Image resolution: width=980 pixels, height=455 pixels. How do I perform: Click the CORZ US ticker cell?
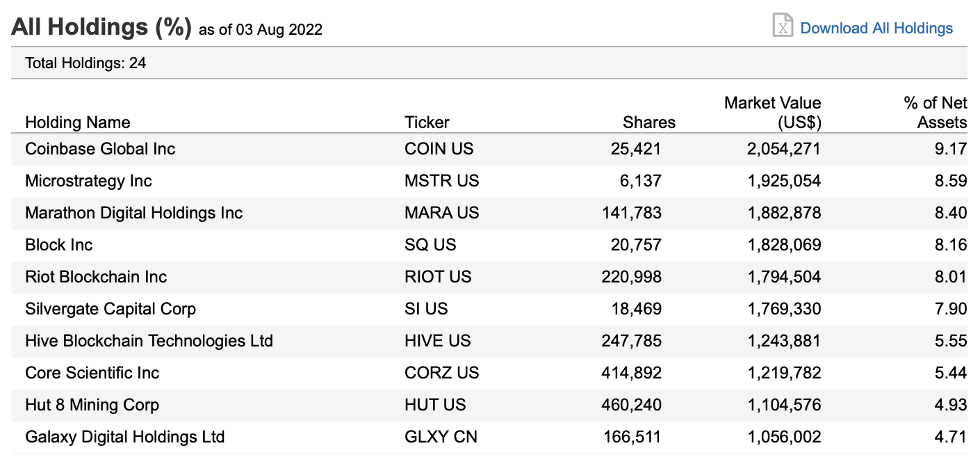coord(442,373)
